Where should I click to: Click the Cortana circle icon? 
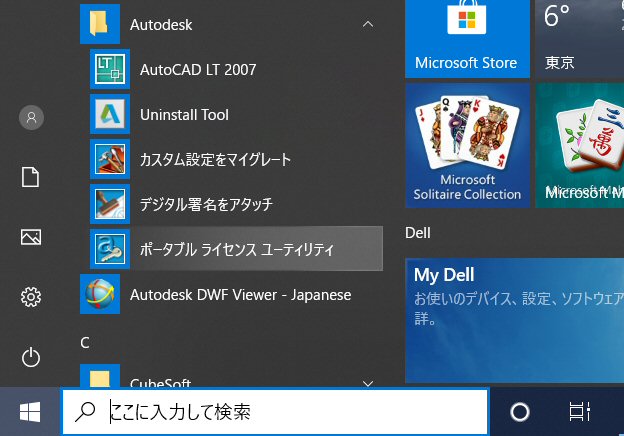pyautogui.click(x=520, y=412)
